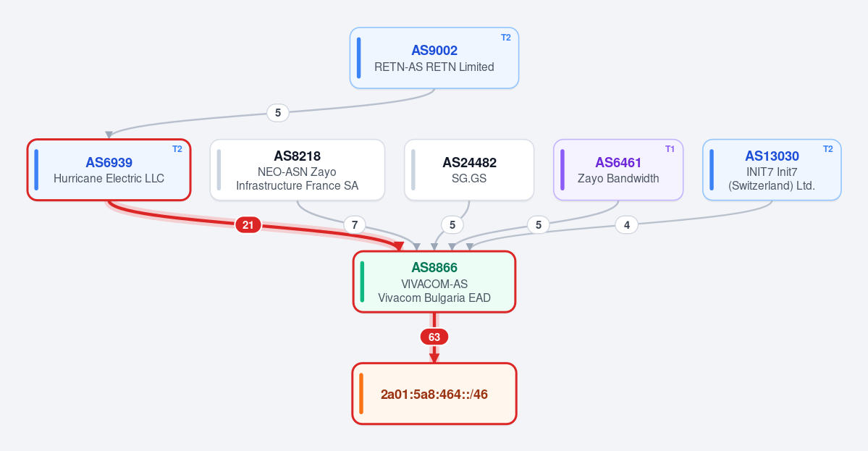This screenshot has height=451, width=868.
Task: Click the AS8866 link text
Action: 434,268
